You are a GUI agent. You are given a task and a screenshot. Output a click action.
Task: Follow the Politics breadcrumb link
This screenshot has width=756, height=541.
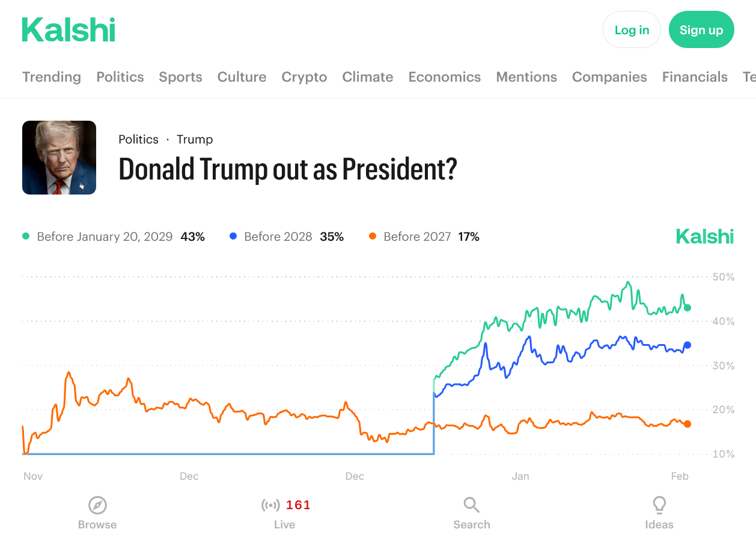(x=138, y=139)
